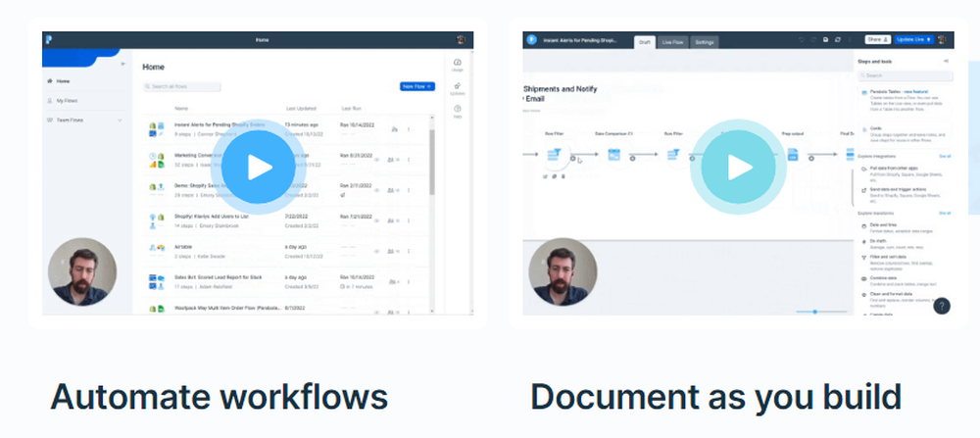This screenshot has height=438, width=980.
Task: Open Instant Alerts for Pending Shopify Orders flow
Action: coord(220,125)
